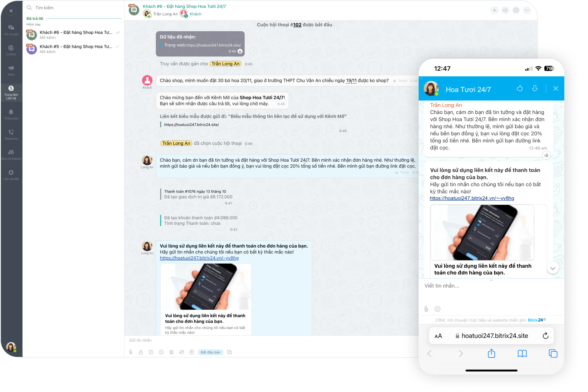The height and width of the screenshot is (392, 588).
Task: Click Thích on the customer's first message
Action: pyautogui.click(x=400, y=81)
